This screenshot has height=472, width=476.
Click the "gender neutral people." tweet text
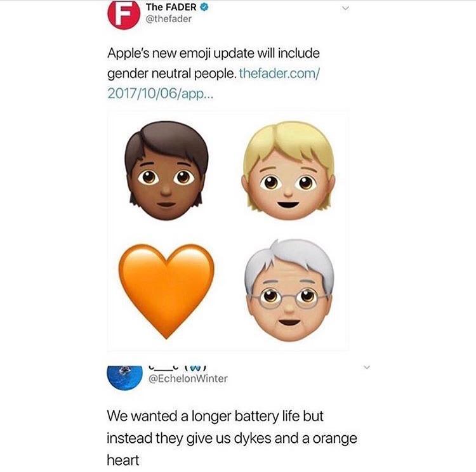[x=172, y=74]
